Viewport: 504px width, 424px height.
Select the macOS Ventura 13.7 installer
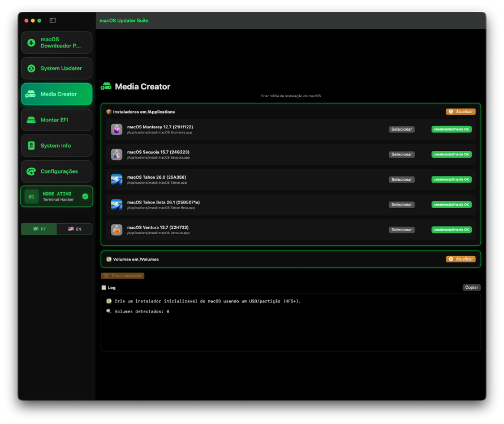click(402, 230)
